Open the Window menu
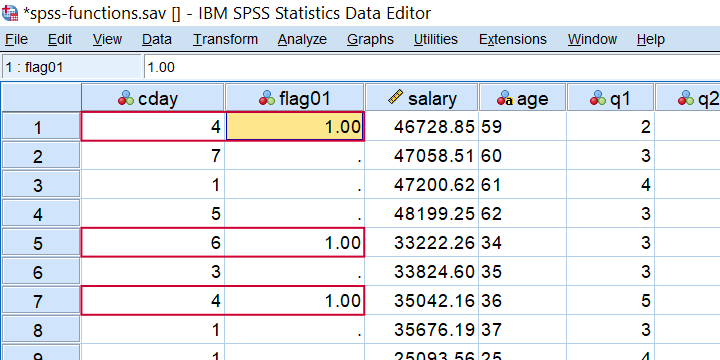The height and width of the screenshot is (360, 720). [x=592, y=39]
